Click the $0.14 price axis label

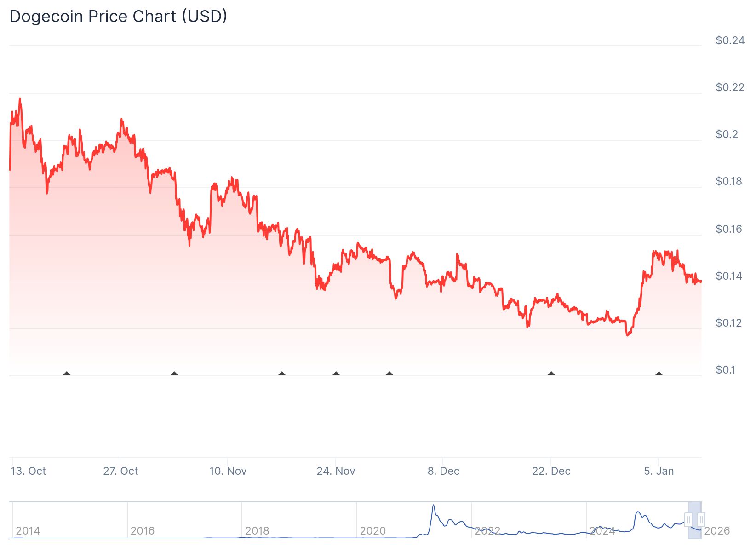(x=728, y=275)
